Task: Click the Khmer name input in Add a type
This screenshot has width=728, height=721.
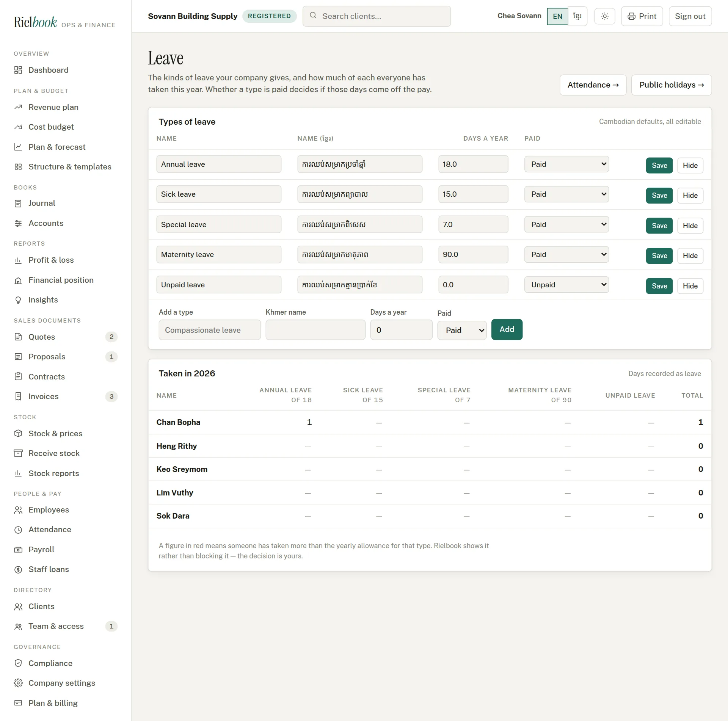Action: [315, 330]
